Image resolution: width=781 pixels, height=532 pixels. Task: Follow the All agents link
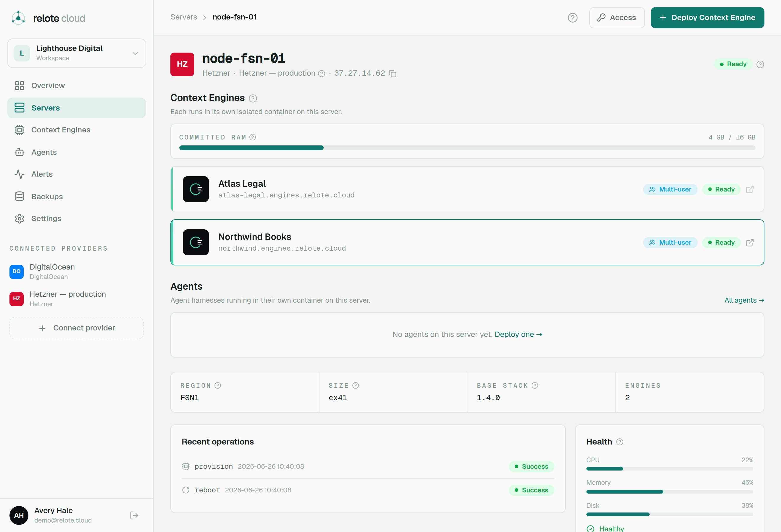(744, 300)
